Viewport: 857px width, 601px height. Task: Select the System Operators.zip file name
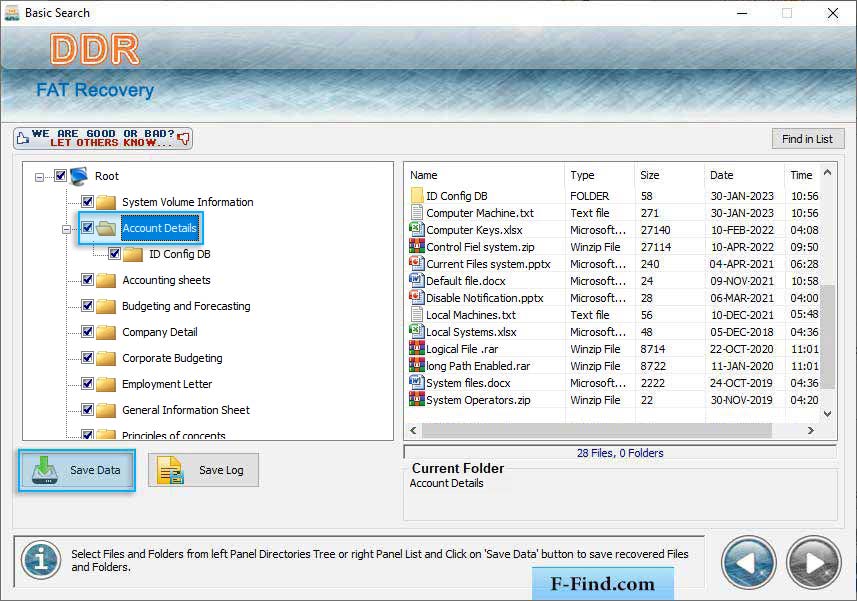(x=478, y=400)
